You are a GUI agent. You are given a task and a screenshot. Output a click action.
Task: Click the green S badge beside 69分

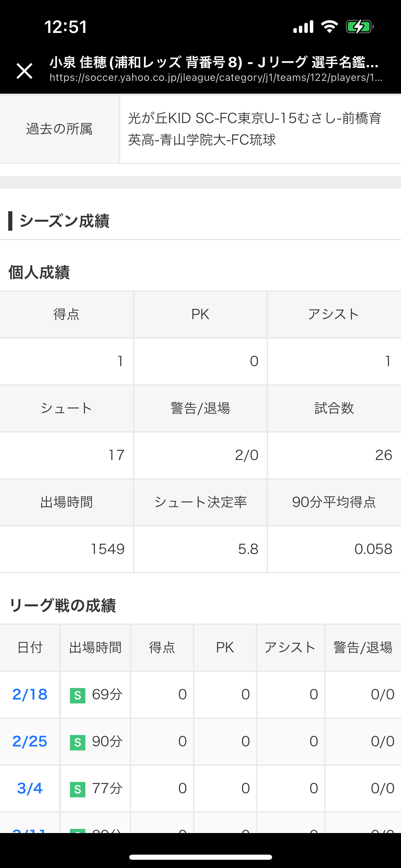[x=77, y=695]
